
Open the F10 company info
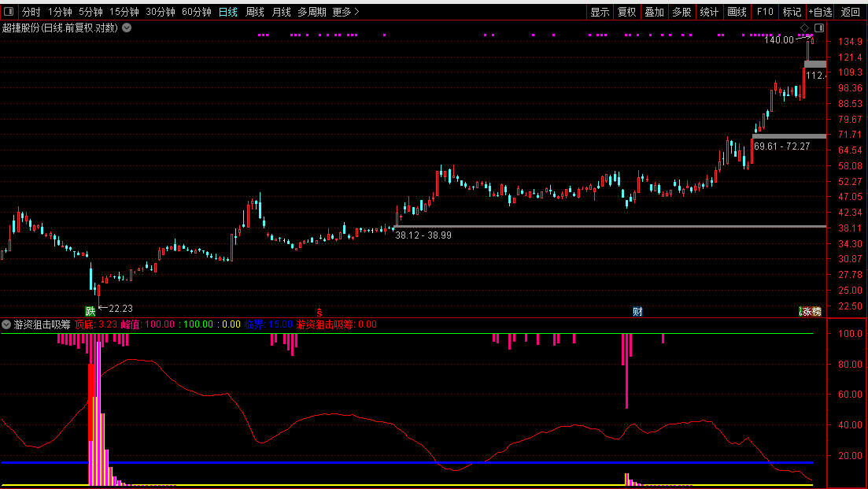pyautogui.click(x=764, y=12)
